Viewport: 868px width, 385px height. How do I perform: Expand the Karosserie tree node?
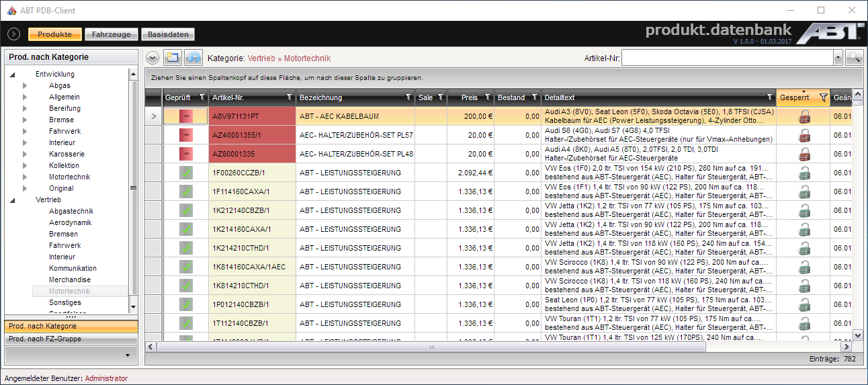[x=25, y=155]
